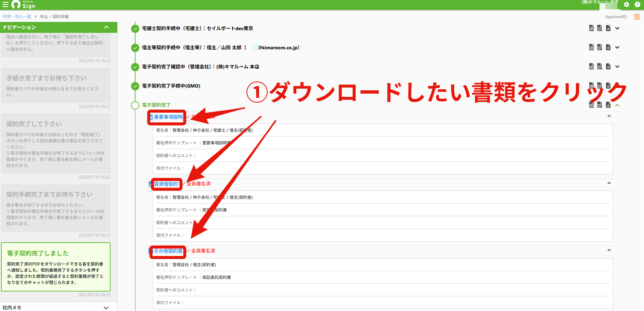This screenshot has width=644, height=311.
Task: Expand the 社内メモ section
Action: tap(106, 308)
